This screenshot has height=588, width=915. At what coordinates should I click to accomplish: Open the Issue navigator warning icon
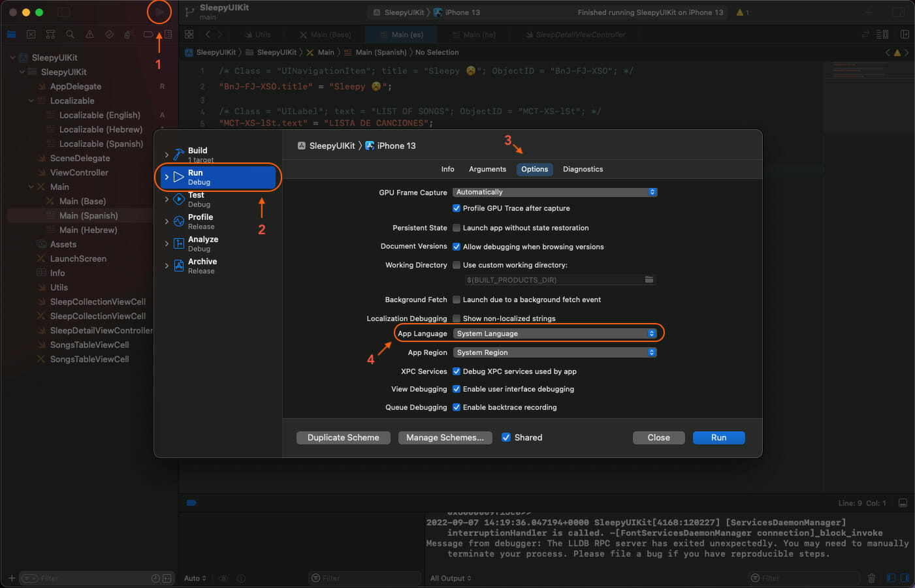pos(89,35)
